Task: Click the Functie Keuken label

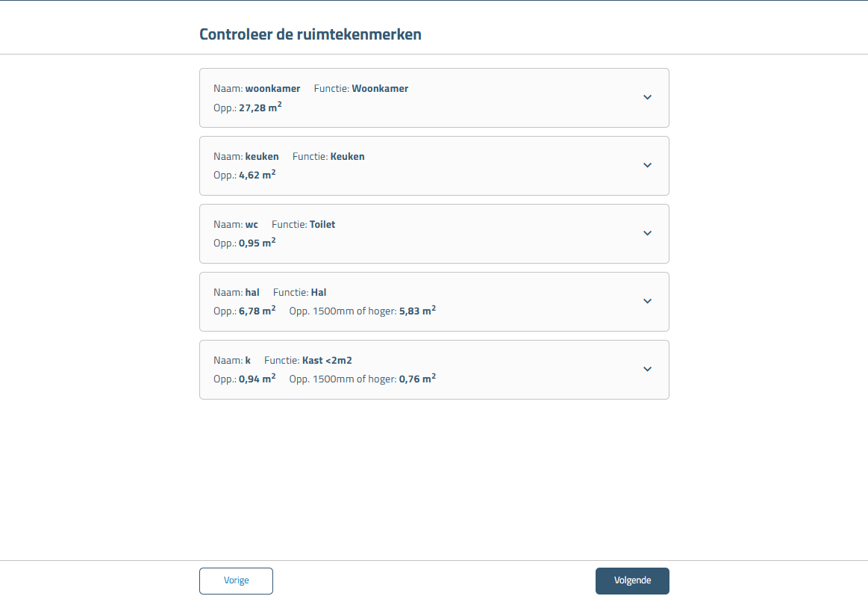Action: pyautogui.click(x=328, y=156)
